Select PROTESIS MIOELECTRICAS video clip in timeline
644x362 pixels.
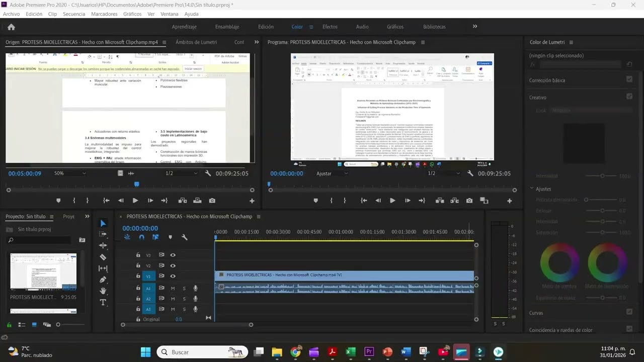click(345, 275)
